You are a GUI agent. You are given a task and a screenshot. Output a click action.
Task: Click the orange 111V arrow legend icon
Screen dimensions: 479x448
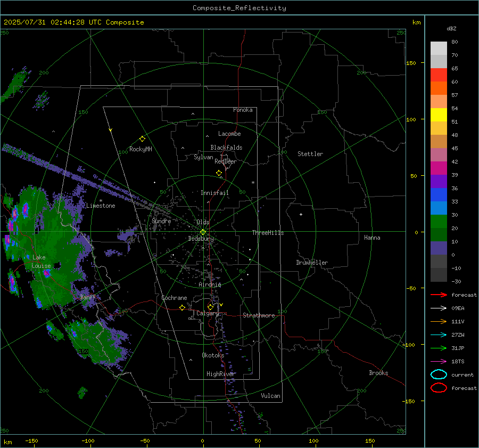click(439, 321)
